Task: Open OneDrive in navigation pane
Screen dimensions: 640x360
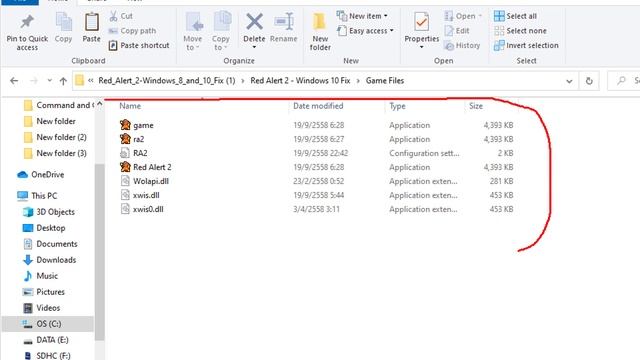Action: pos(40,175)
